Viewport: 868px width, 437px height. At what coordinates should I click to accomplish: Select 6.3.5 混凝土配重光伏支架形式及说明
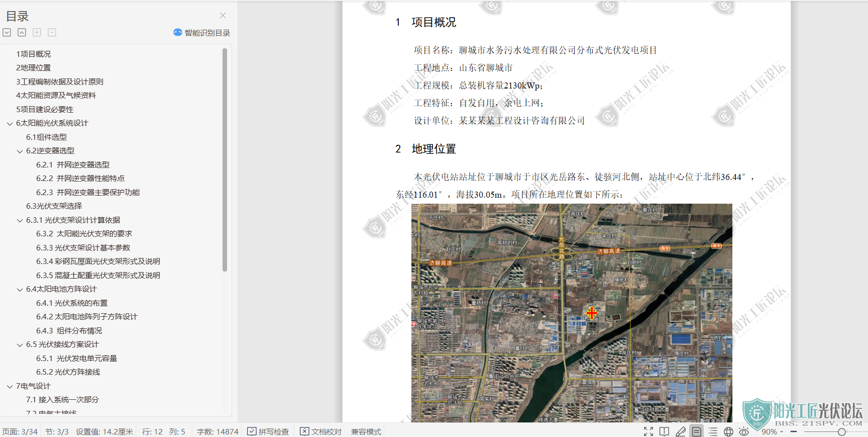[98, 275]
